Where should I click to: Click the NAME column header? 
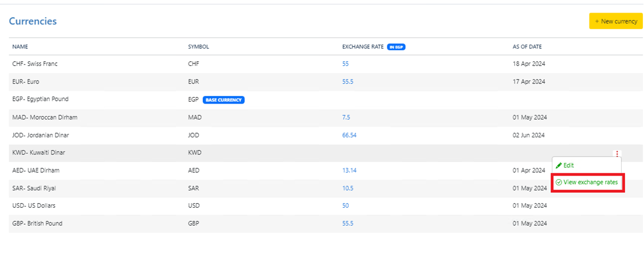click(20, 47)
